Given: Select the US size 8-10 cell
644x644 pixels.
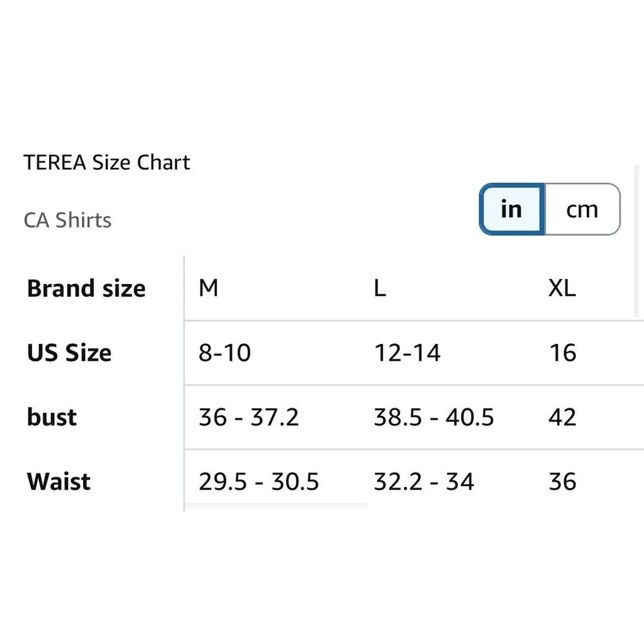Looking at the screenshot, I should click(x=225, y=353).
